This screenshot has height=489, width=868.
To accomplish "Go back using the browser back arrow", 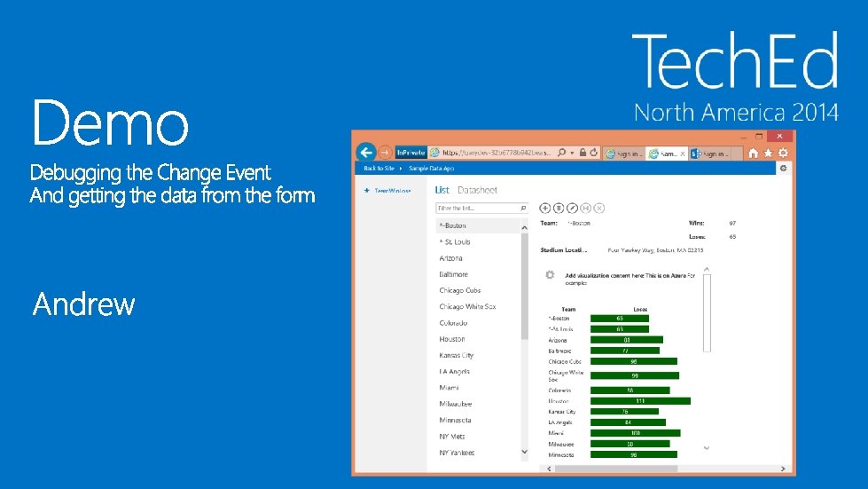I will [366, 153].
